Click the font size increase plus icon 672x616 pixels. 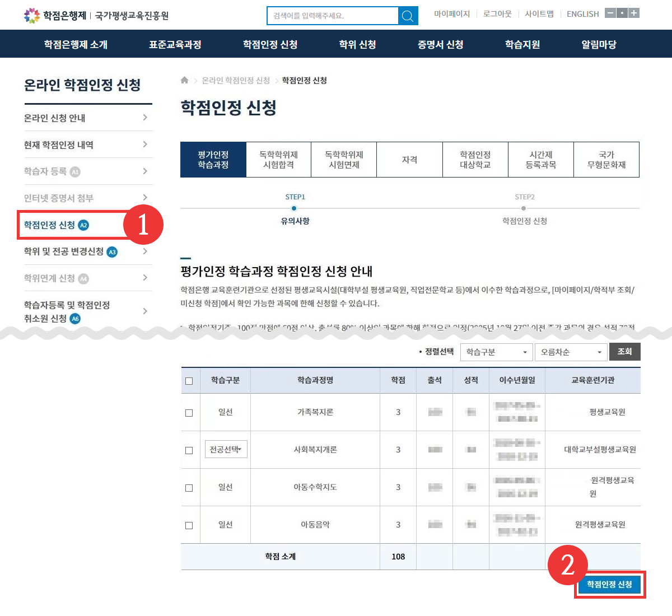coord(634,13)
